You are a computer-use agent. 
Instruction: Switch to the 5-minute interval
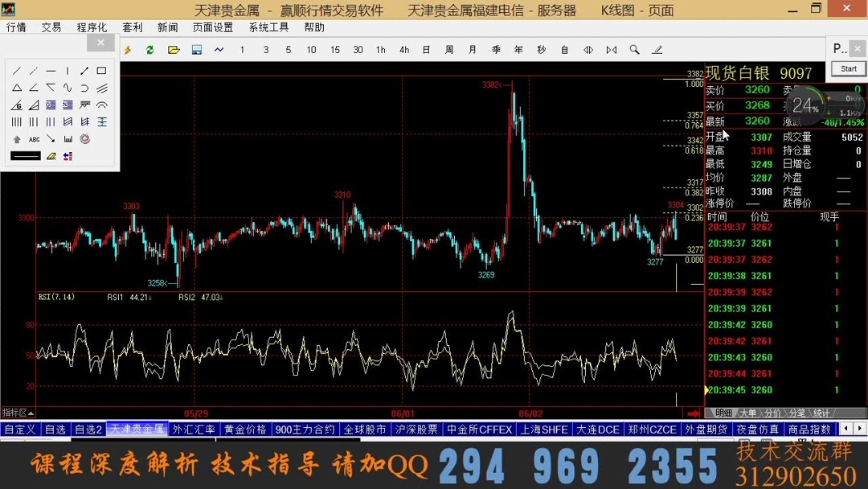click(x=288, y=50)
